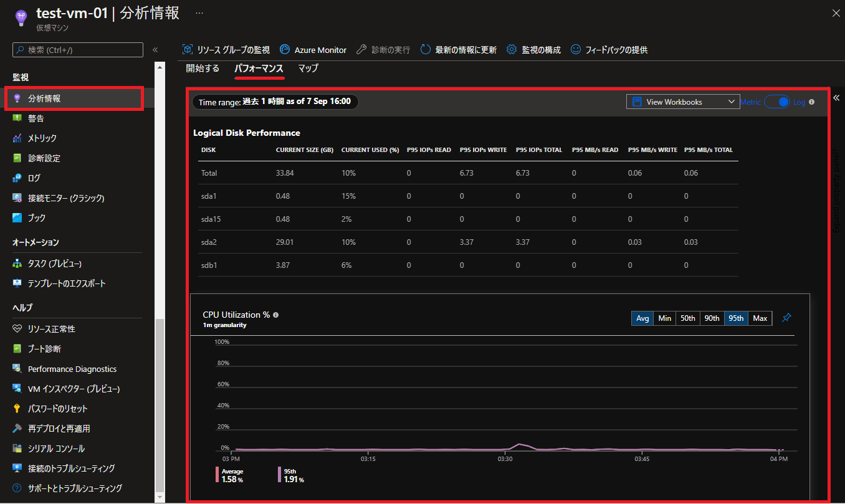
Task: Click the sdb1 disk row
Action: pos(468,265)
